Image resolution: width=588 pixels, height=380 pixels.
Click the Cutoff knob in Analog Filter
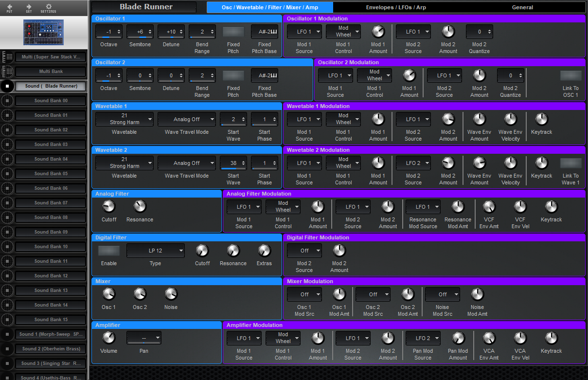click(x=108, y=207)
